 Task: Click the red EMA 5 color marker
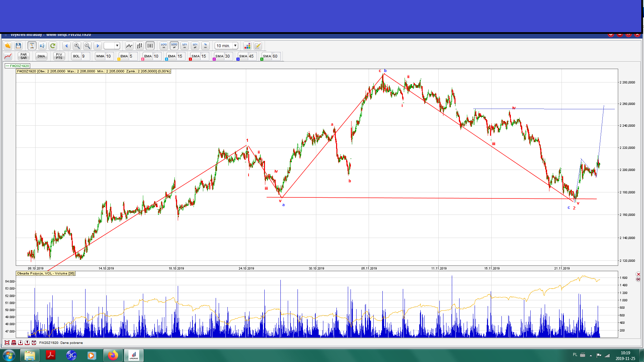point(119,59)
